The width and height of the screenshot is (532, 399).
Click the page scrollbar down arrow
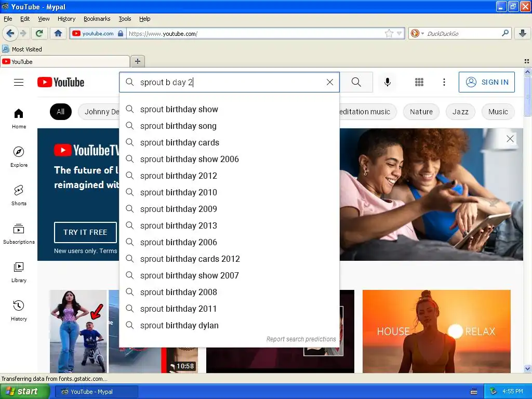(x=527, y=368)
